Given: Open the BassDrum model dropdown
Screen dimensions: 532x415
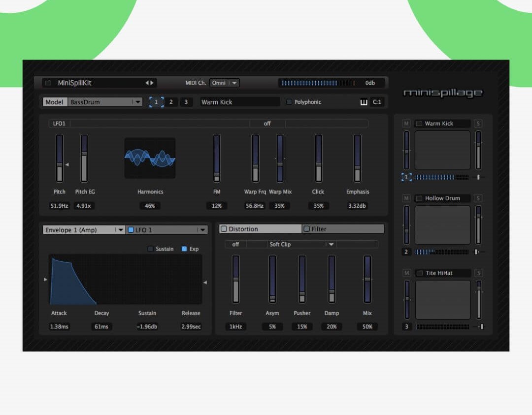Looking at the screenshot, I should (138, 102).
